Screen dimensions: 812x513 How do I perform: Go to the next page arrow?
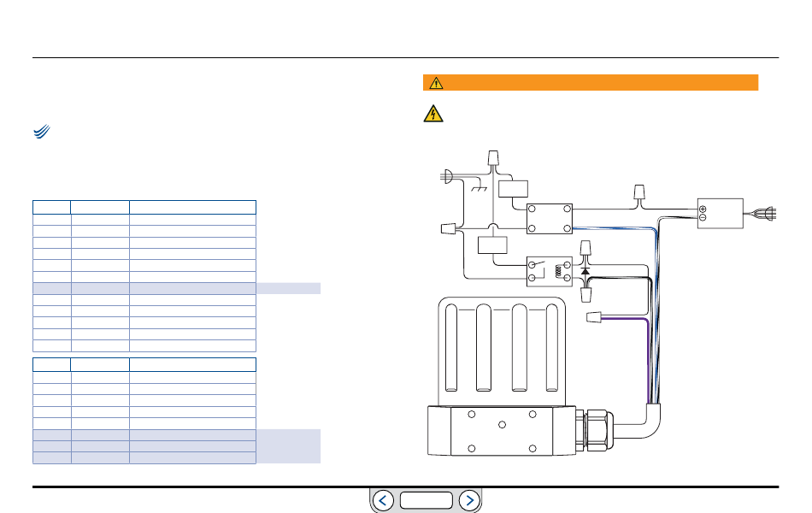click(x=470, y=500)
